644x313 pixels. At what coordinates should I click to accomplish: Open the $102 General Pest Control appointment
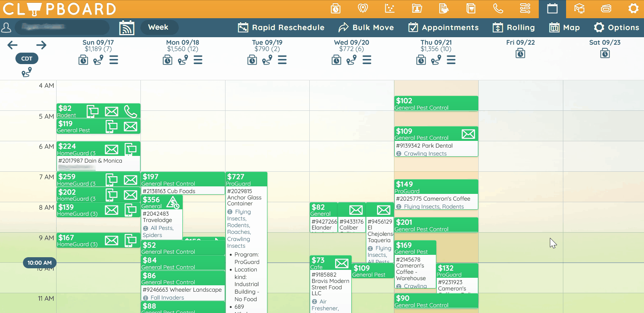pyautogui.click(x=436, y=104)
